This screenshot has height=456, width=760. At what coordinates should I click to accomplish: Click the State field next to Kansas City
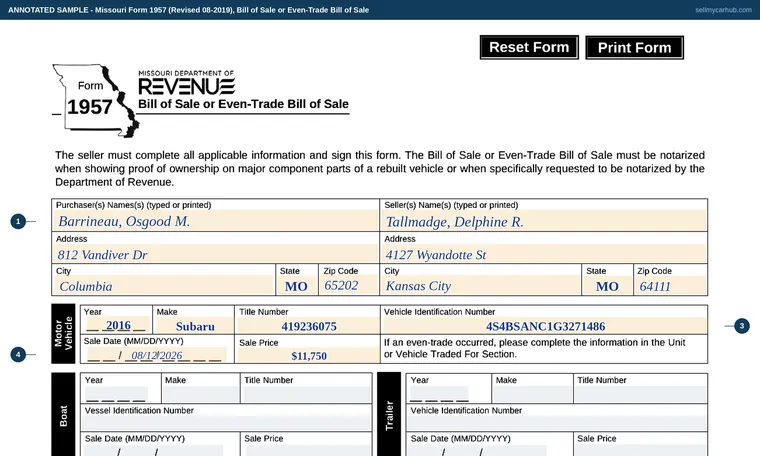tap(607, 285)
